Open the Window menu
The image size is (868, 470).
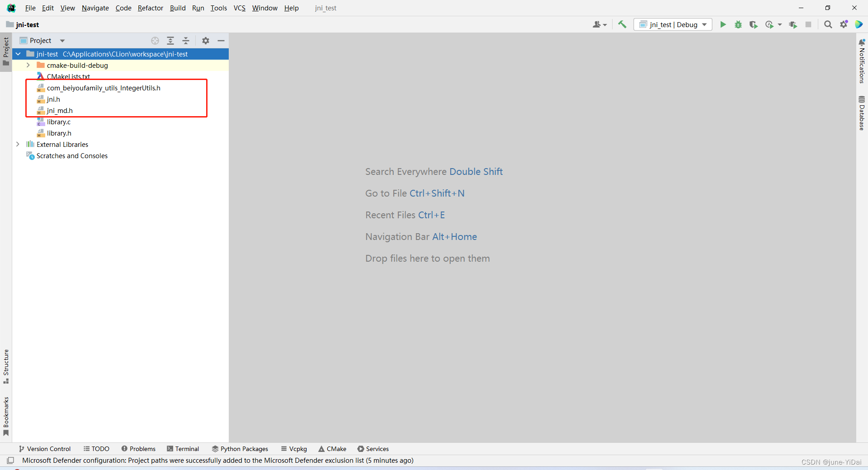tap(265, 8)
